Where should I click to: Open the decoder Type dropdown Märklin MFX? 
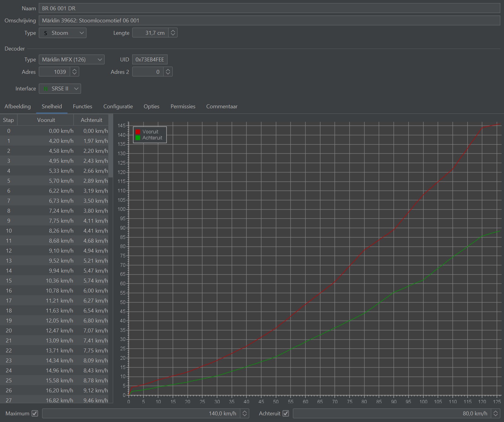72,60
